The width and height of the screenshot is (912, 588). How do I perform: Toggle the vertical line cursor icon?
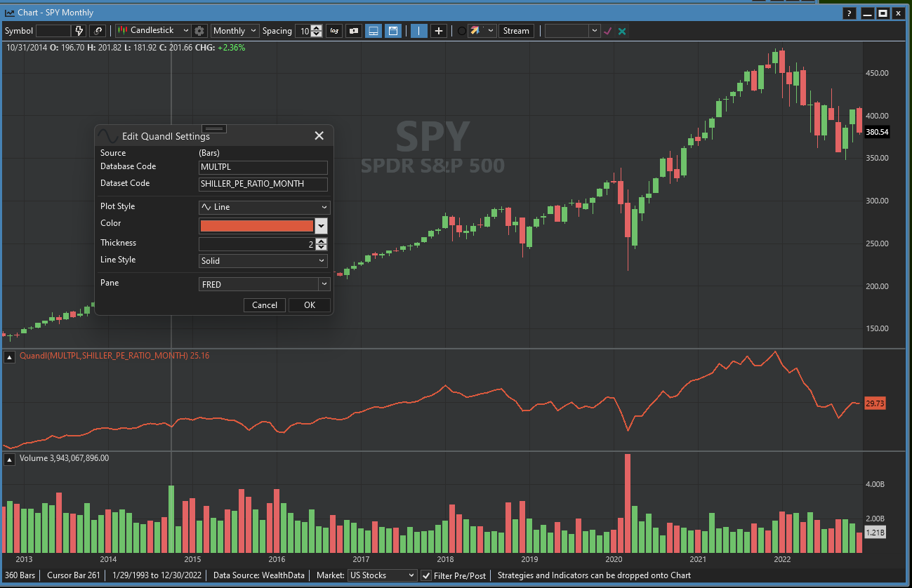[418, 31]
